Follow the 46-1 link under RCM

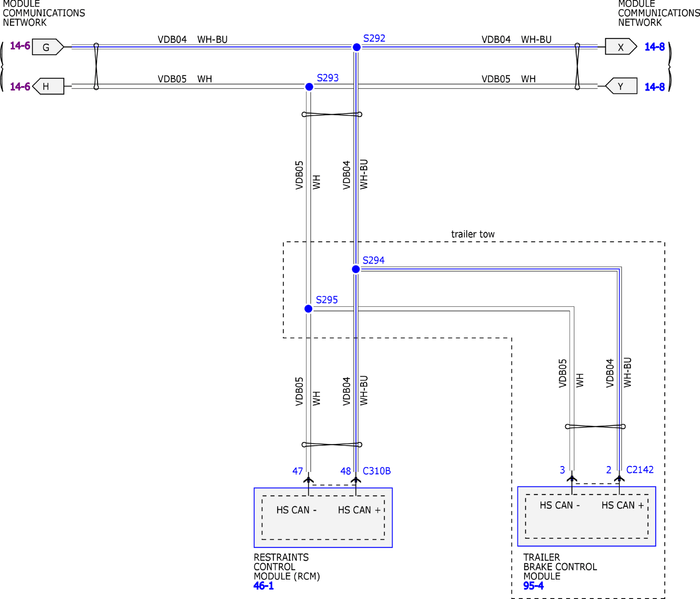pos(263,586)
